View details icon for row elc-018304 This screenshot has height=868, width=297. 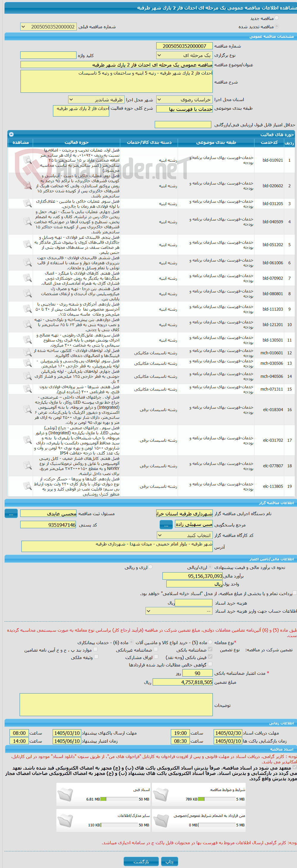tap(27, 409)
